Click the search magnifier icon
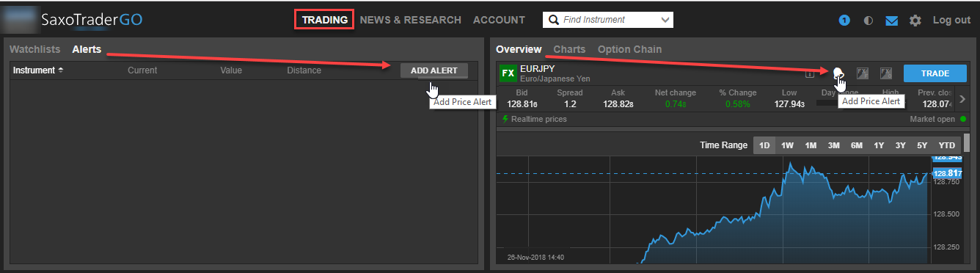 (x=553, y=20)
